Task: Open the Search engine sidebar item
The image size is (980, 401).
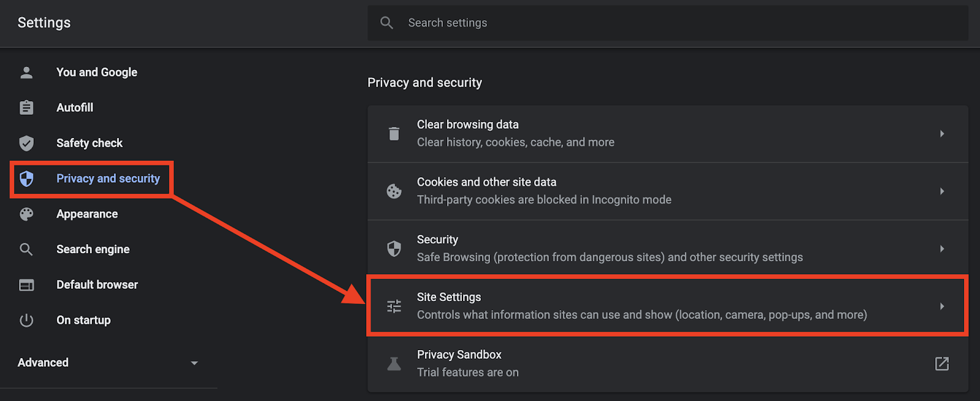Action: [x=93, y=250]
